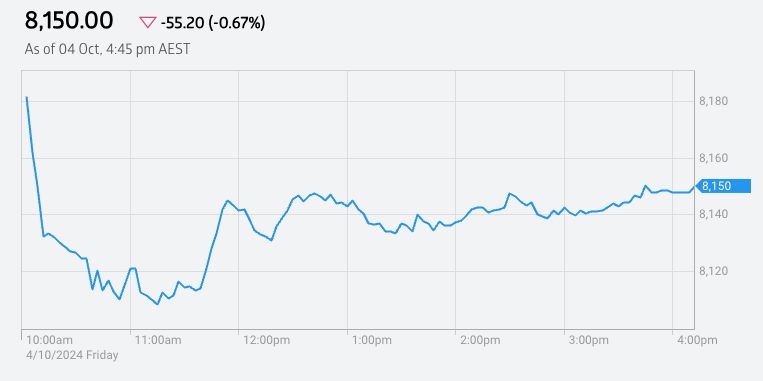Screen dimensions: 763x381
Task: Click the As of 04 Oct timestamp
Action: pos(107,49)
